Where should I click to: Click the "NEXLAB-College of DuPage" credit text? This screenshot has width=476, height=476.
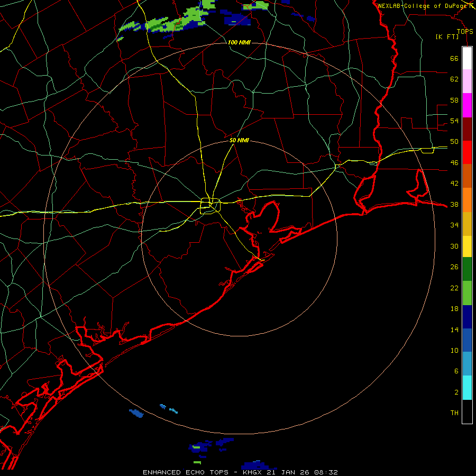423,6
